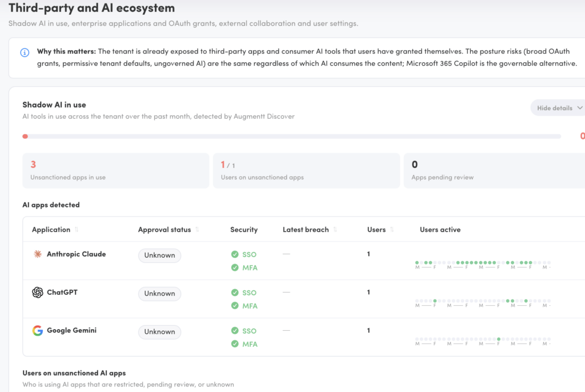This screenshot has width=585, height=392.
Task: Click SSO label in the ChatGPT row
Action: click(249, 293)
